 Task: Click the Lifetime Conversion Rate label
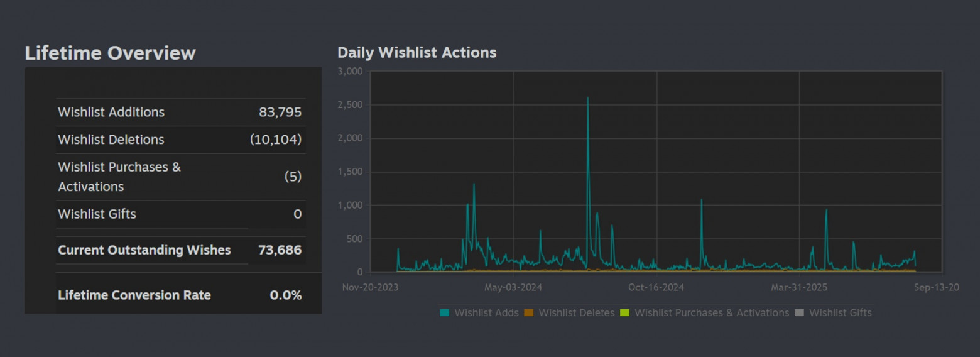click(134, 295)
